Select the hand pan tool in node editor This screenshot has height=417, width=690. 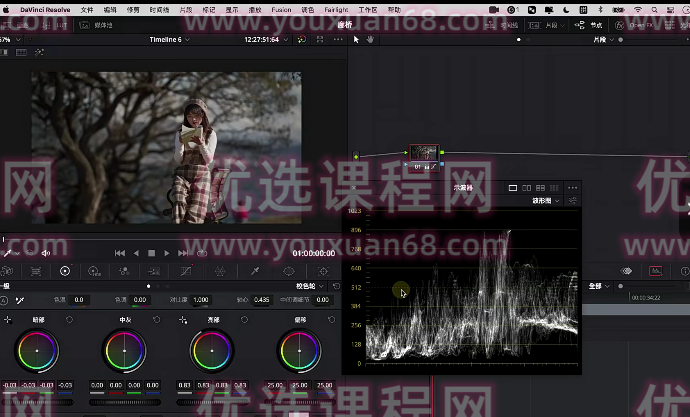370,40
